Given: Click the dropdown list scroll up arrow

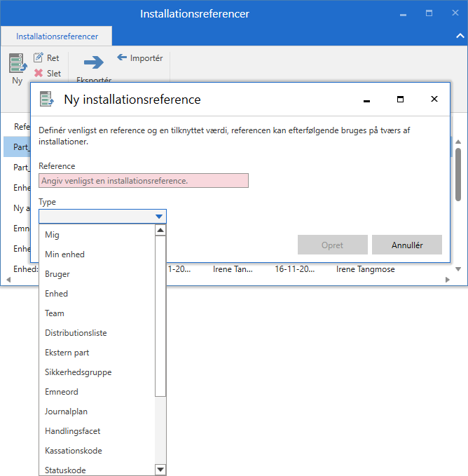Looking at the screenshot, I should (x=160, y=231).
